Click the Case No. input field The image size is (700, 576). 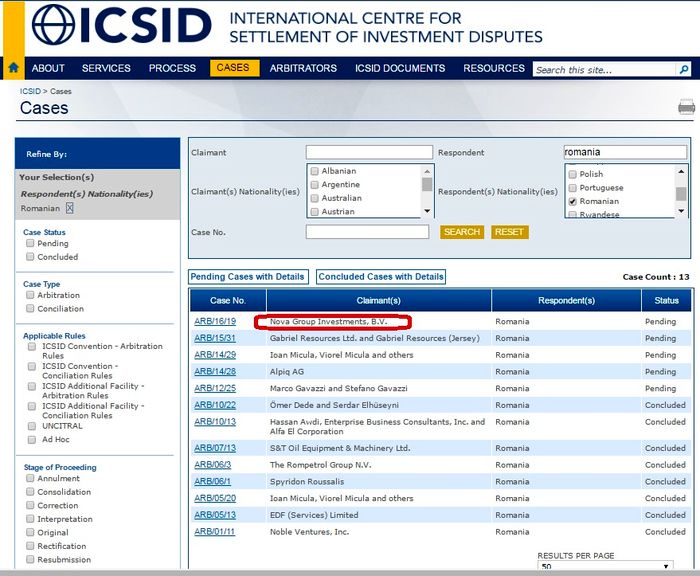[367, 232]
